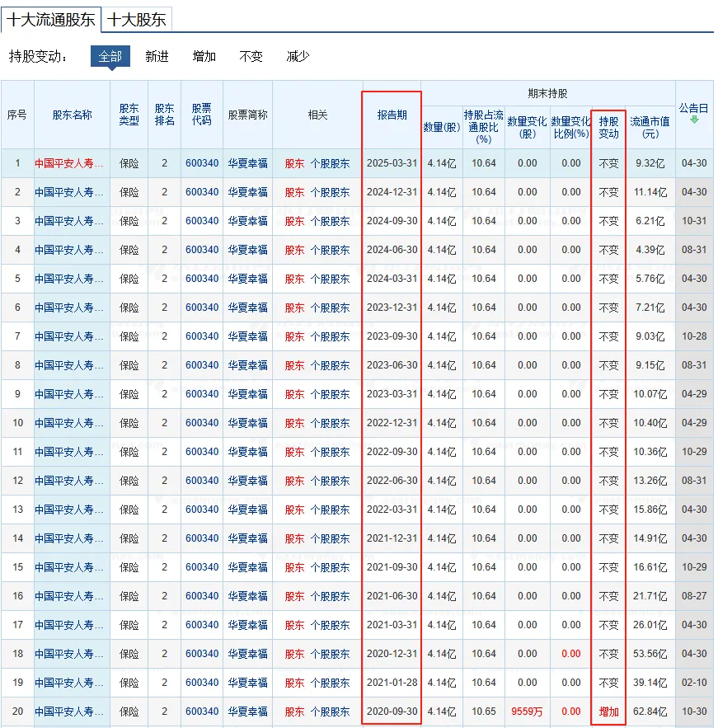Click the 02-10 announcement date cell
Image resolution: width=718 pixels, height=728 pixels.
(694, 683)
